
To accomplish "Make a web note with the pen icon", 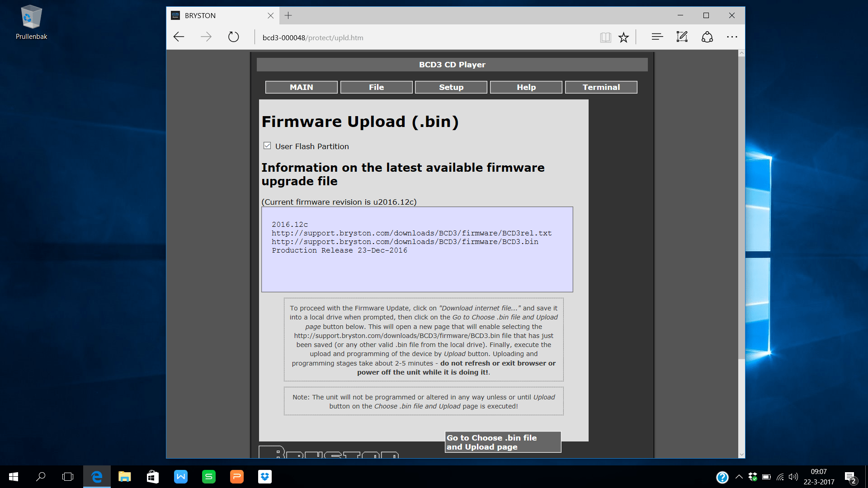I will [682, 37].
